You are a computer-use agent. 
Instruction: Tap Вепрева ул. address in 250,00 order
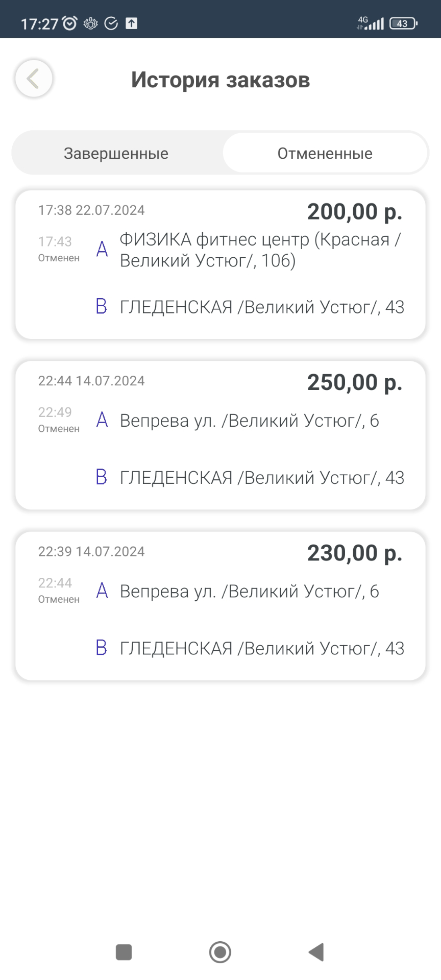pos(249,421)
